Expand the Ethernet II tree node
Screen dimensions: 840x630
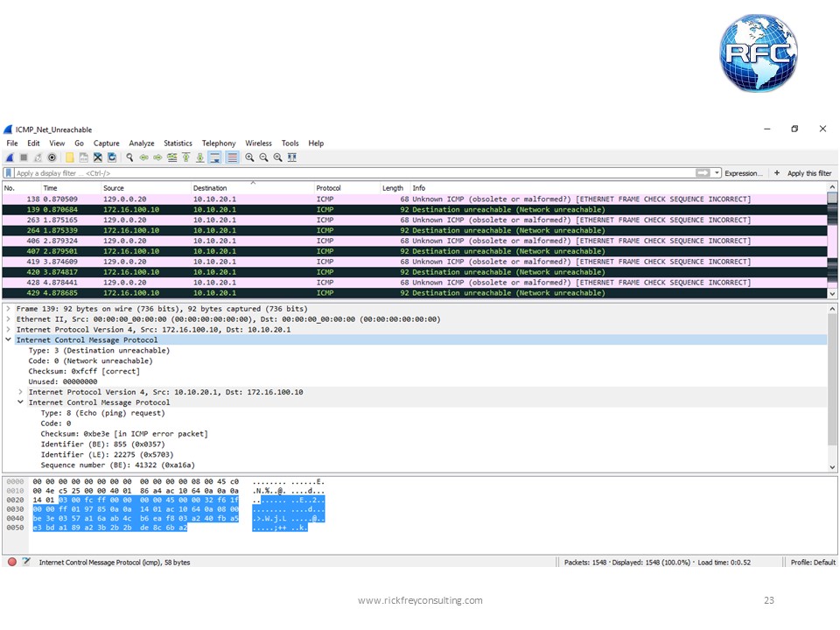point(9,319)
